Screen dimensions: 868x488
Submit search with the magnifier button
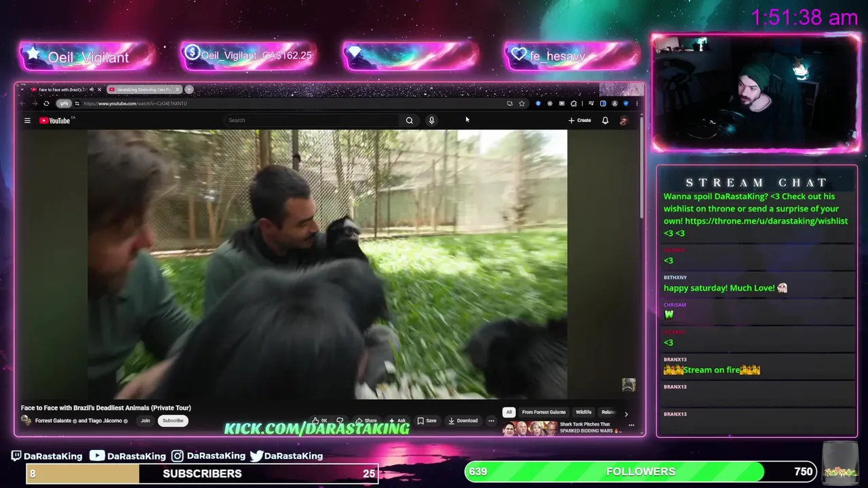(x=410, y=120)
